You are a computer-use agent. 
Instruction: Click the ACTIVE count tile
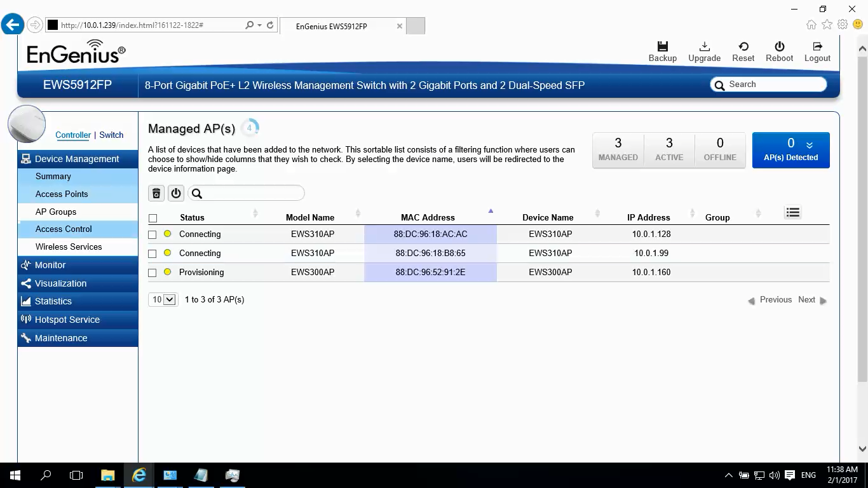669,150
